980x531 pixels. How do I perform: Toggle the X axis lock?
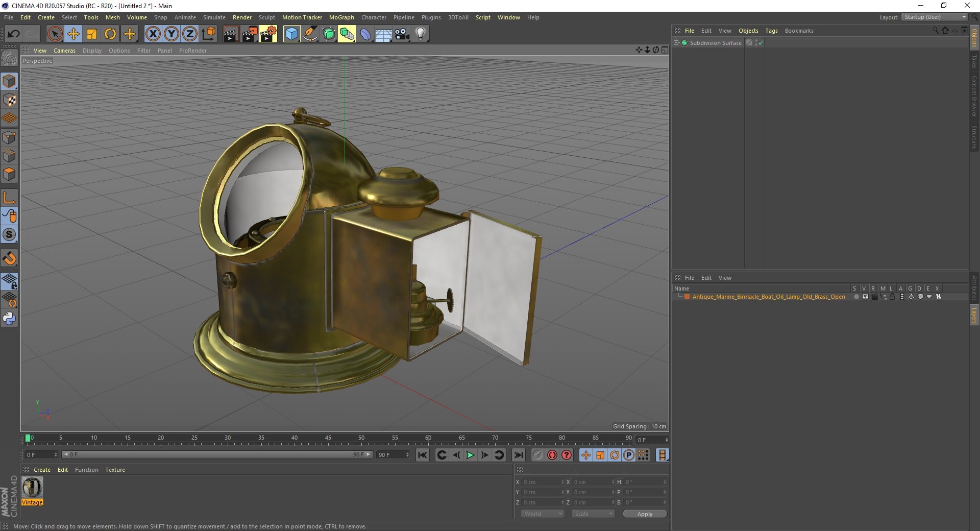coord(153,34)
